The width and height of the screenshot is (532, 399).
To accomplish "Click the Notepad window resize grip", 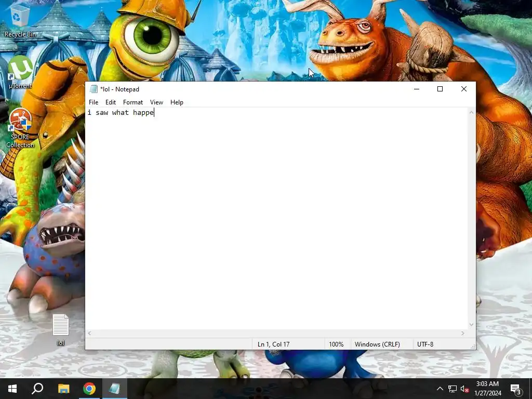I will click(473, 347).
